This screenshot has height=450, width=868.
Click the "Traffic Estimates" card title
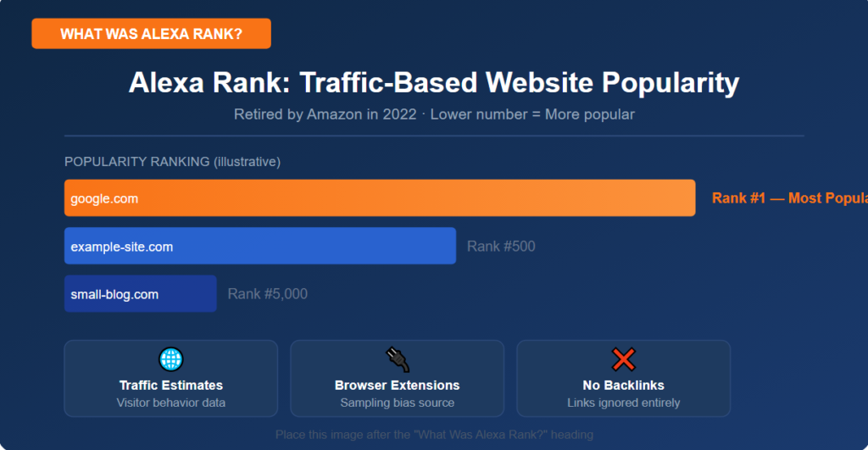pyautogui.click(x=171, y=386)
